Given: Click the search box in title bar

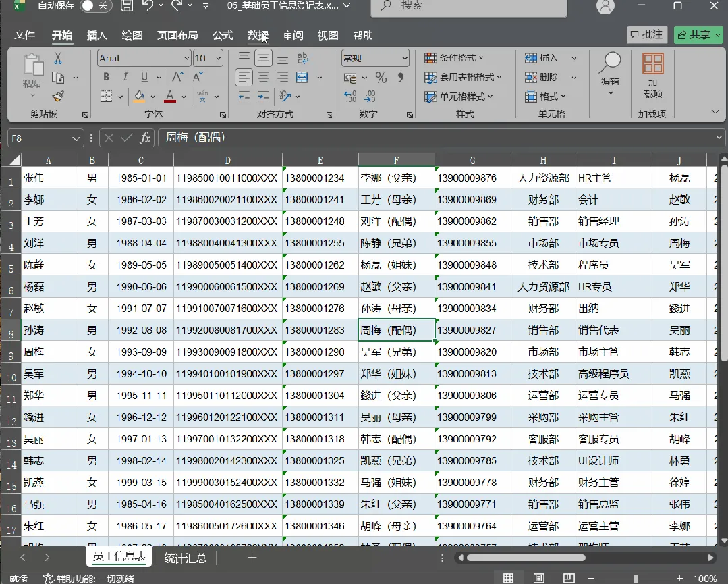Looking at the screenshot, I should tap(469, 7).
